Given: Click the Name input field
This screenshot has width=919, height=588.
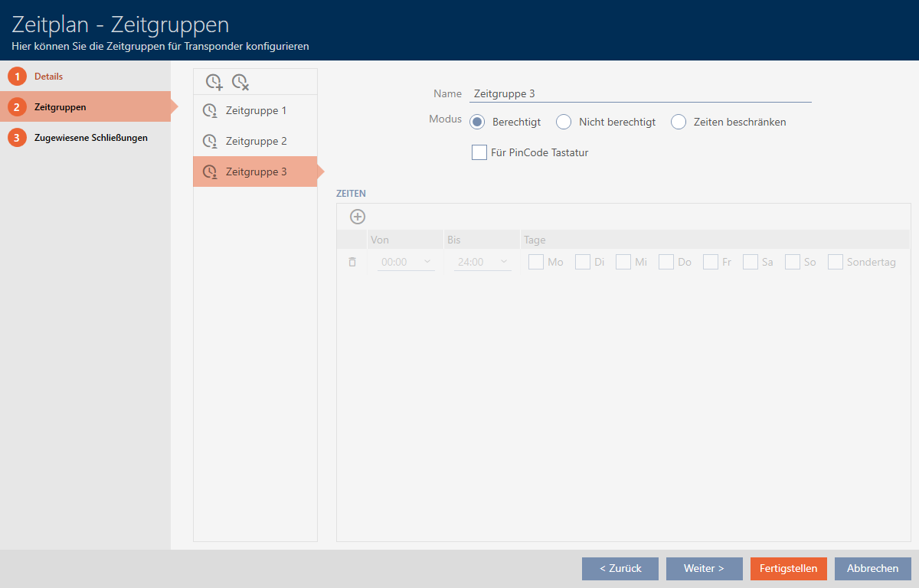Looking at the screenshot, I should click(639, 94).
